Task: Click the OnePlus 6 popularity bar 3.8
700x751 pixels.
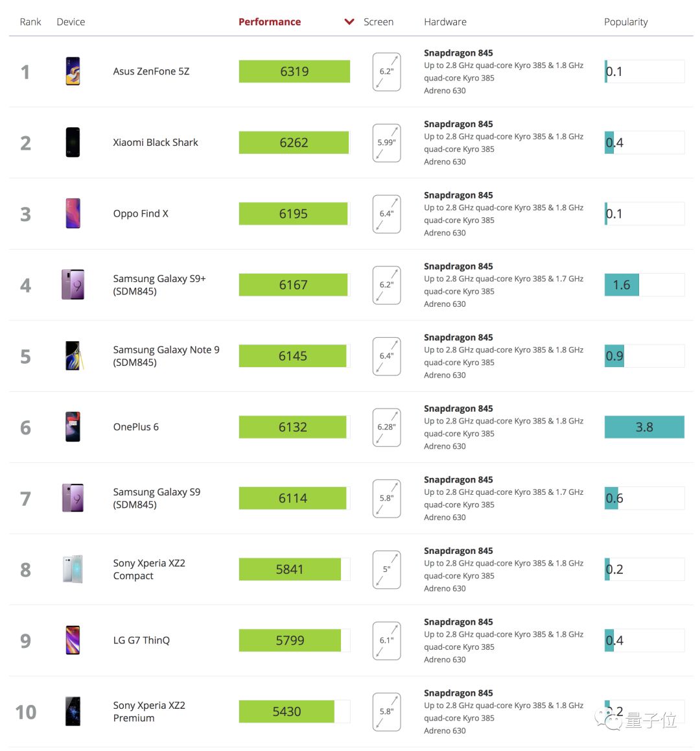Action: (x=644, y=427)
